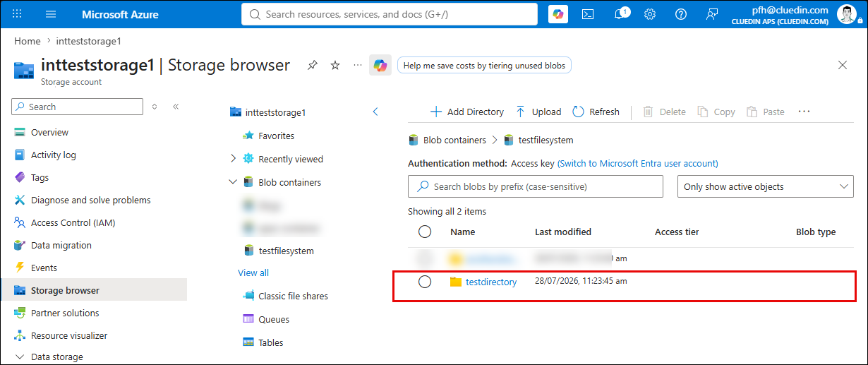This screenshot has height=365, width=868.
Task: Select intteststorage1 tree root
Action: (267, 112)
